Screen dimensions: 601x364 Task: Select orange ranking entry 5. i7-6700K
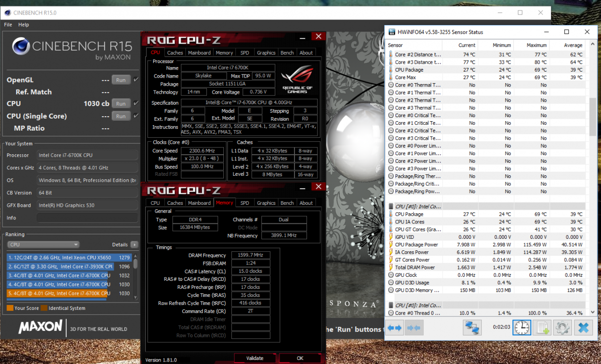(70, 293)
